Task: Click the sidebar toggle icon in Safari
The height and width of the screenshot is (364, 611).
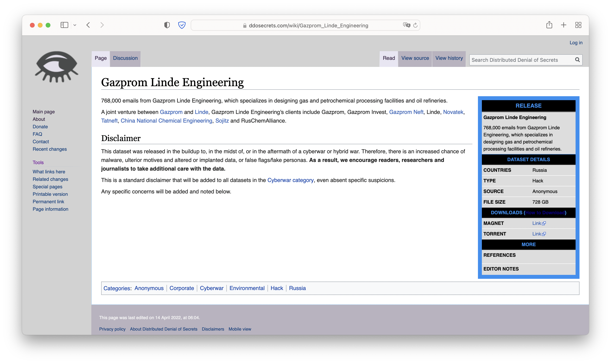Action: (x=64, y=25)
